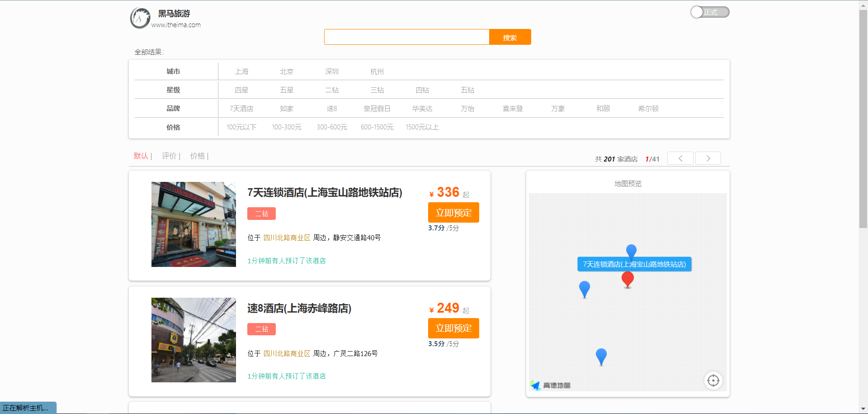The image size is (868, 414).
Task: Select star level 三钻
Action: click(x=377, y=90)
